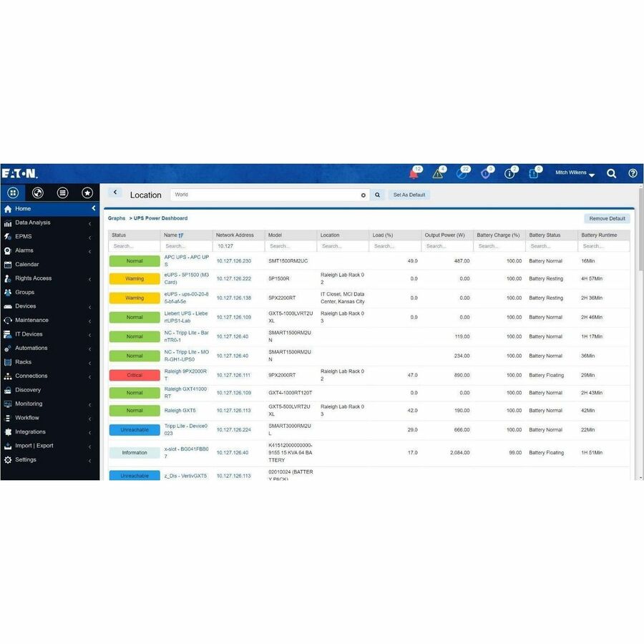Click the Racks icon in the left menu

(x=9, y=361)
